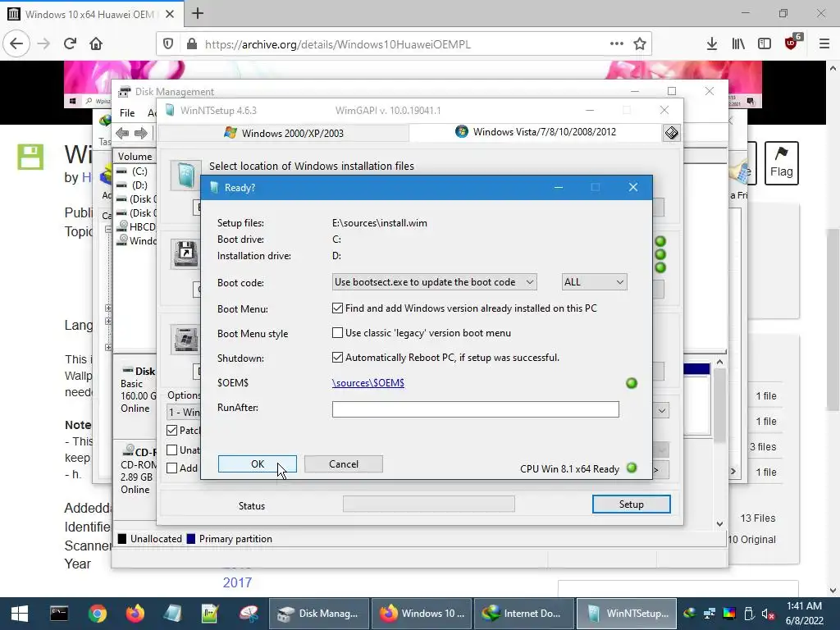840x630 pixels.
Task: Click the eraser icon beside WinNTSetup tabs
Action: coord(671,132)
